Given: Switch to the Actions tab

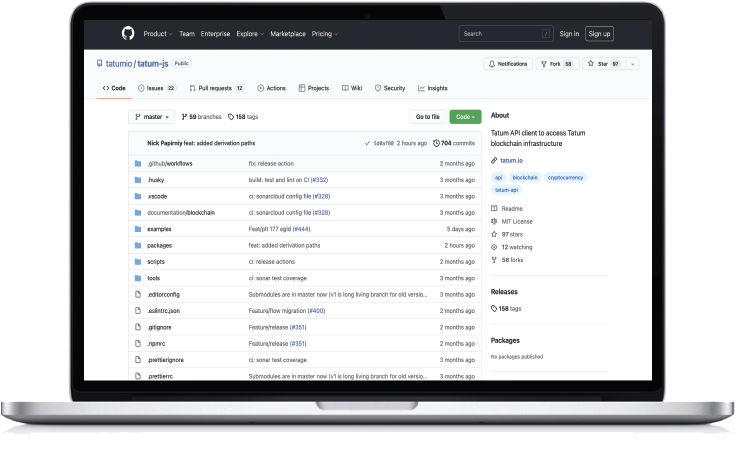Looking at the screenshot, I should 271,88.
